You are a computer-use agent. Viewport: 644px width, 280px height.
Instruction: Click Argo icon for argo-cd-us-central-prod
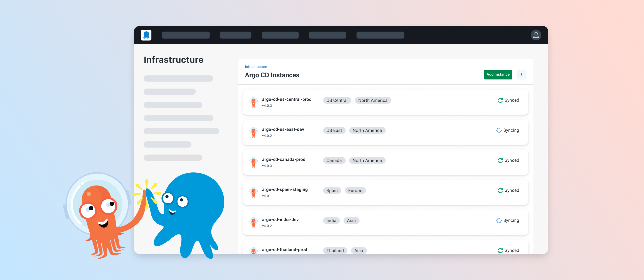(253, 102)
